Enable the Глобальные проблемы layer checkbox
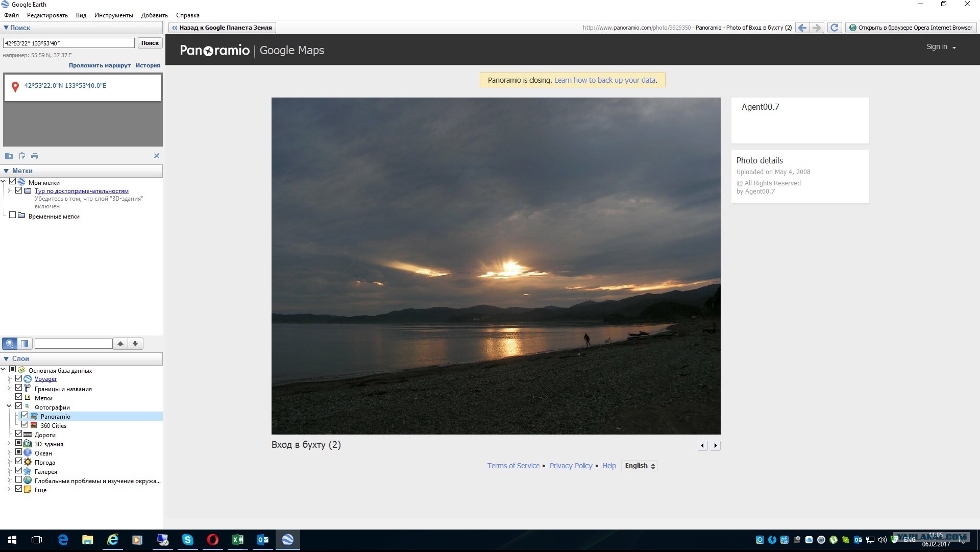The width and height of the screenshot is (980, 552). tap(19, 480)
